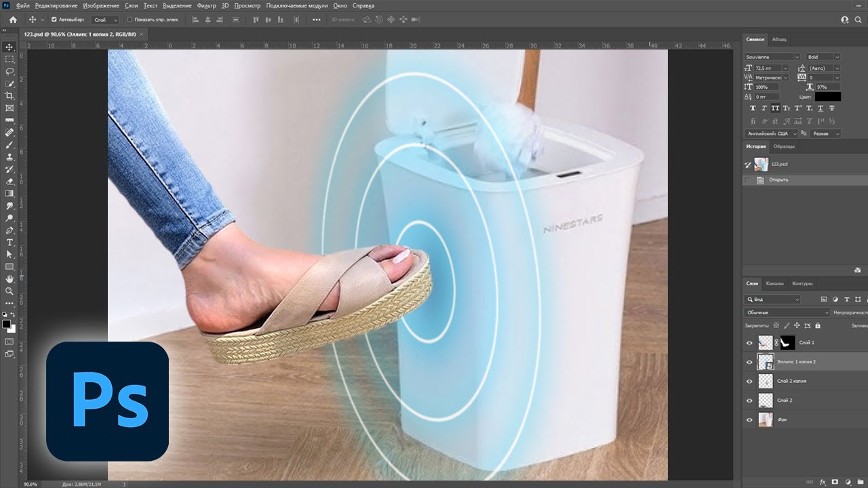Select the Rectangular Marquee tool

click(x=9, y=59)
